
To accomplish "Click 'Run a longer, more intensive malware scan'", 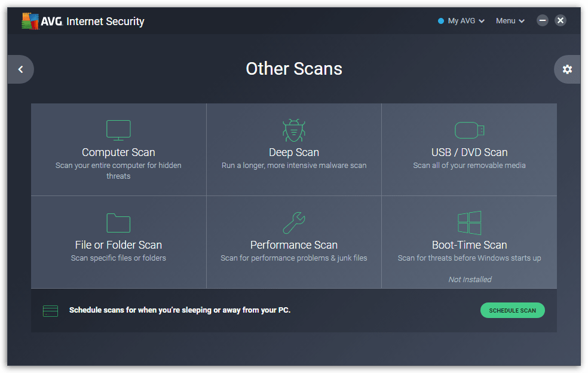I will tap(293, 166).
